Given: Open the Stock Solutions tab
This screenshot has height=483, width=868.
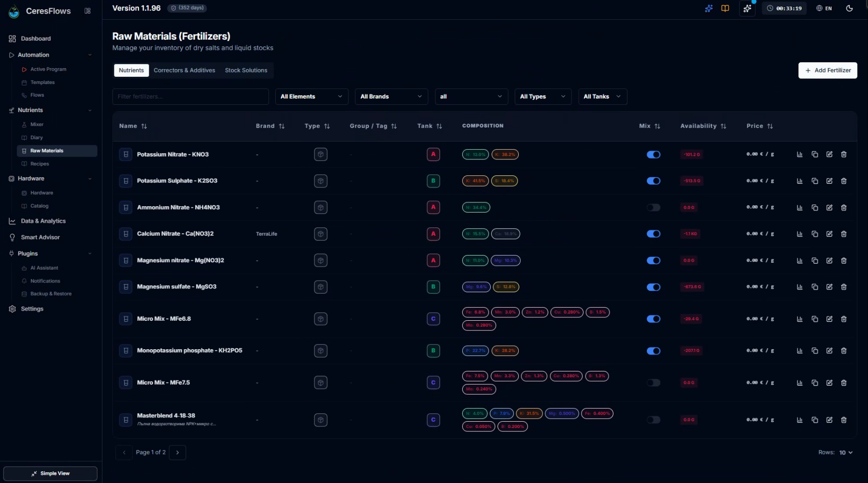Looking at the screenshot, I should [246, 71].
